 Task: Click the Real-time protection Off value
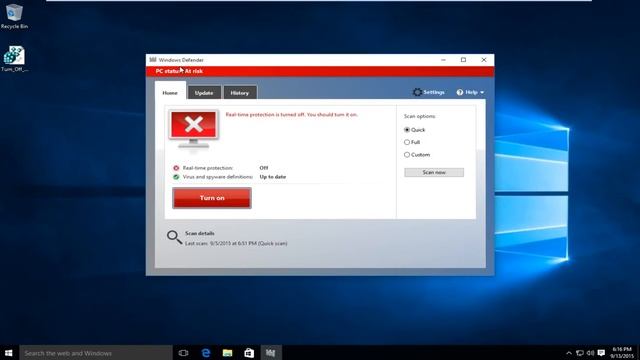264,168
